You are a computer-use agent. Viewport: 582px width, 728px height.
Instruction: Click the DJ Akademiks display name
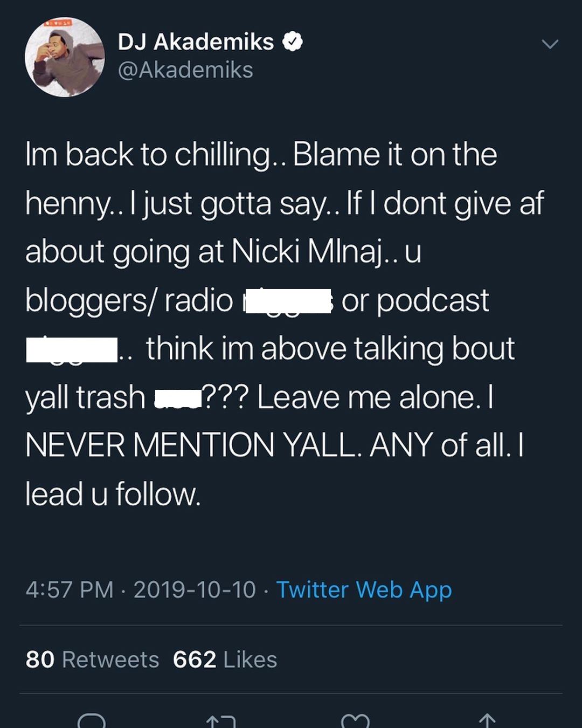tap(196, 42)
